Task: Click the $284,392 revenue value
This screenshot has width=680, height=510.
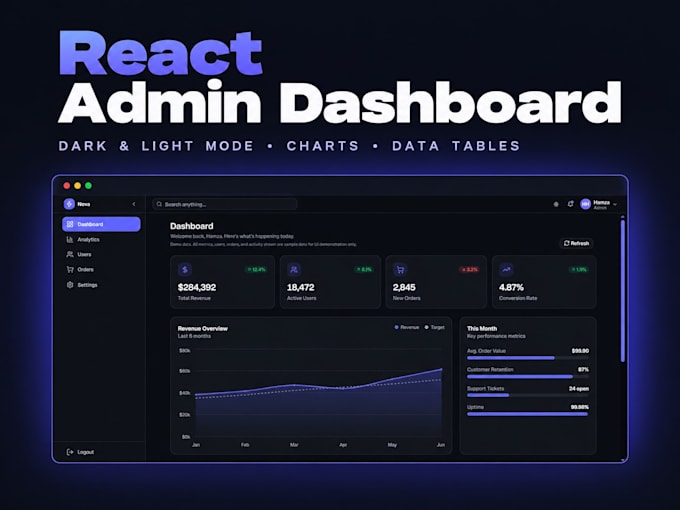Action: [197, 287]
